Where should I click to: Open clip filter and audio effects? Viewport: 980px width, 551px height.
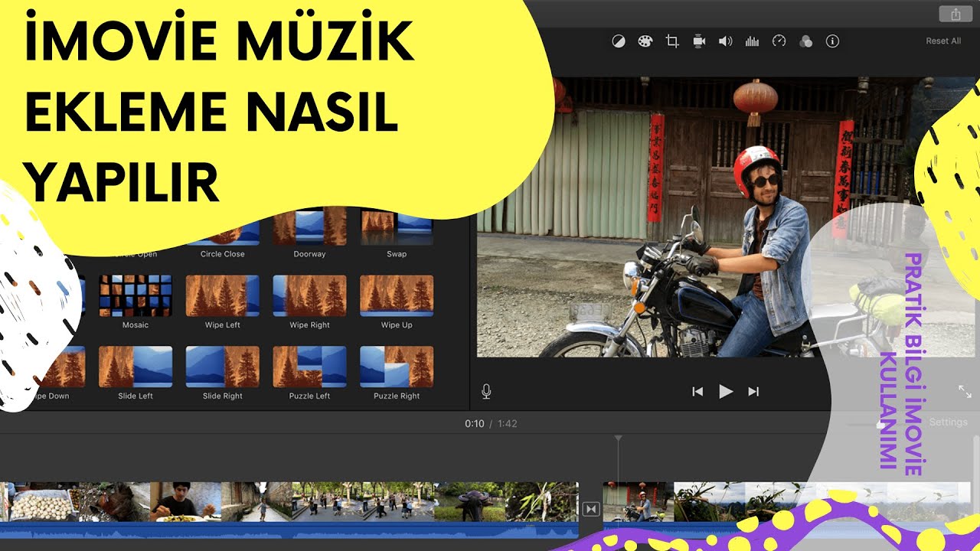pos(805,41)
